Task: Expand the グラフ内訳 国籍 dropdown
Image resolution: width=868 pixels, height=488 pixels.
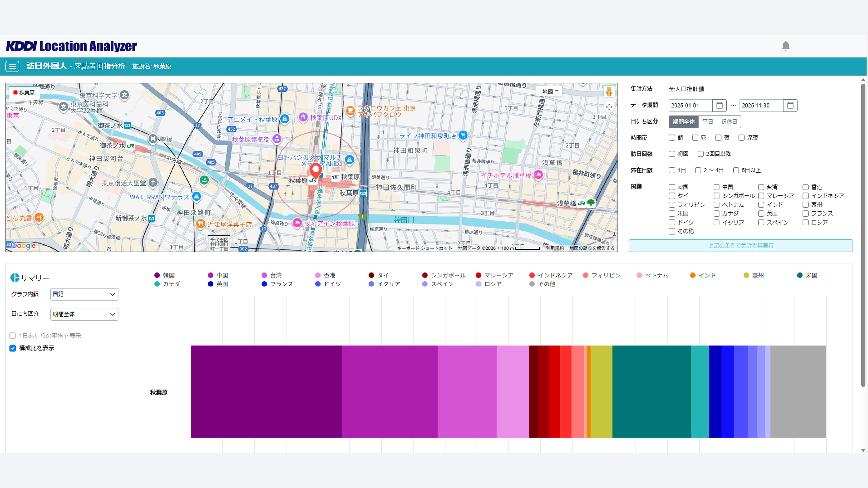Action: [84, 294]
